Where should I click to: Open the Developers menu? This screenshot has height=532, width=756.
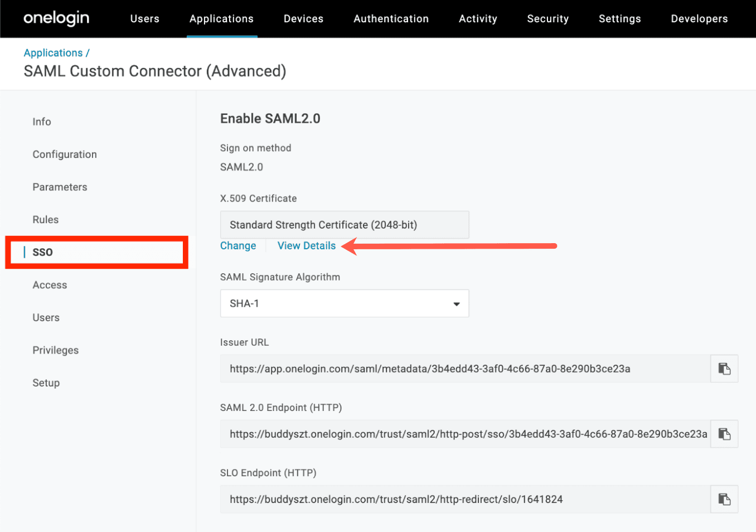[699, 18]
